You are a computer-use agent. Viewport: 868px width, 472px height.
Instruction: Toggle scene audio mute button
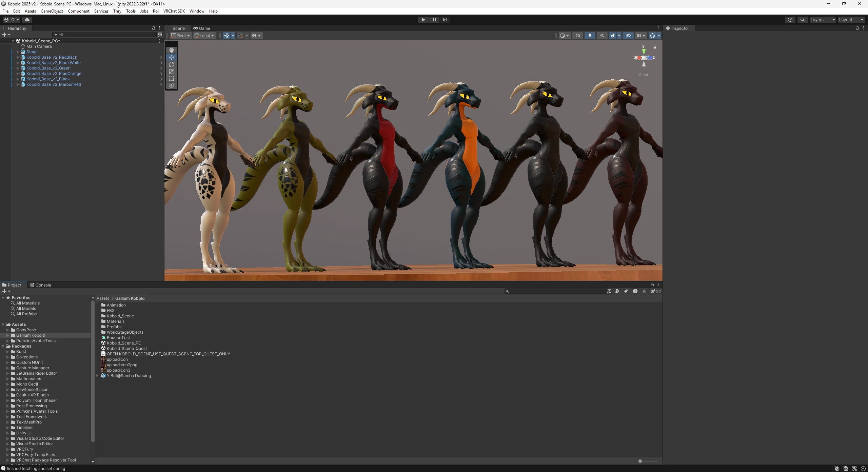pyautogui.click(x=602, y=36)
